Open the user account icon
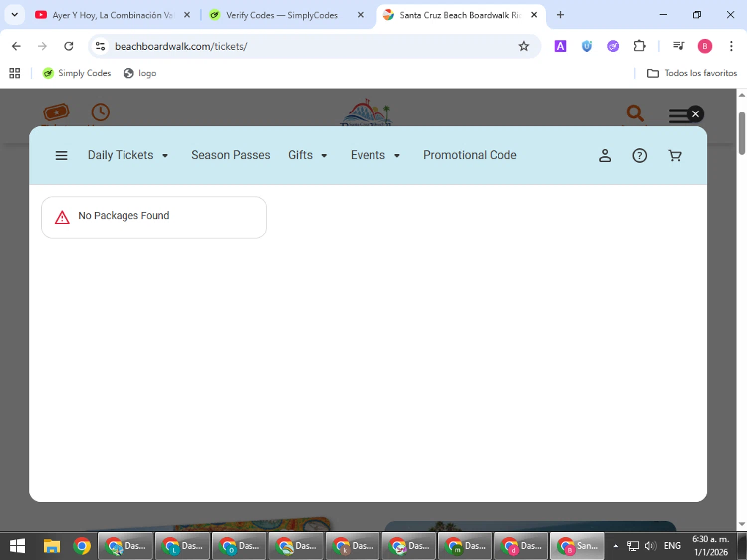Viewport: 747px width, 560px height. [x=605, y=156]
